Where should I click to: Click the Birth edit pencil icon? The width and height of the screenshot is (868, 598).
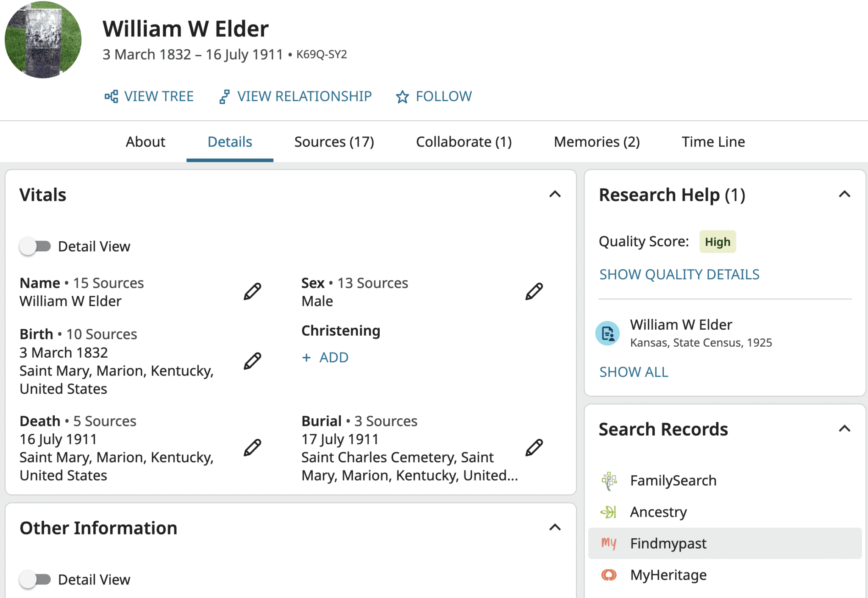pyautogui.click(x=253, y=361)
